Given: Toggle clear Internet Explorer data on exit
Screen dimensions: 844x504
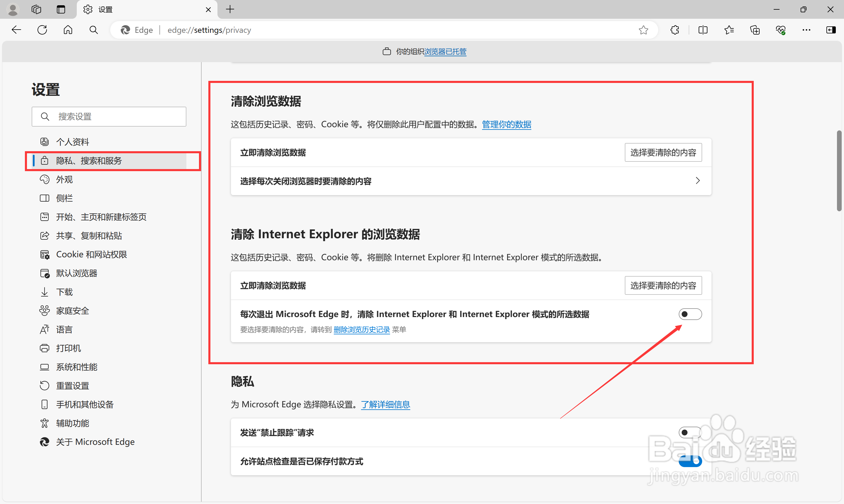Looking at the screenshot, I should (690, 314).
